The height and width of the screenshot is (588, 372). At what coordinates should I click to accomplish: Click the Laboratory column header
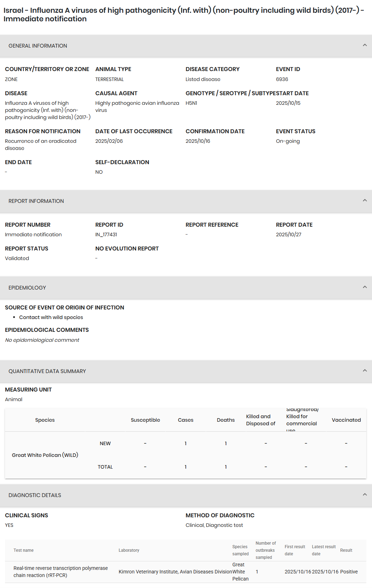coord(129,550)
